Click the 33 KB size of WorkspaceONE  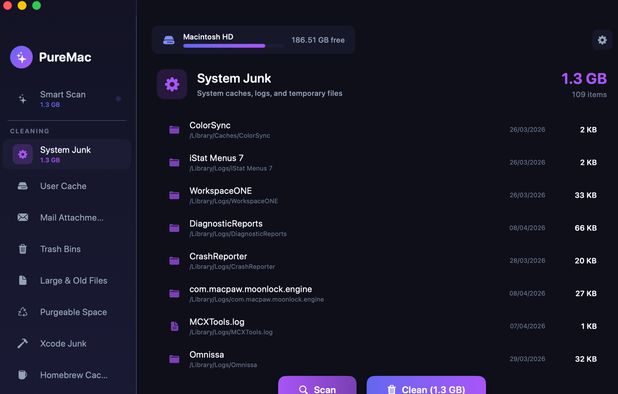[x=585, y=195]
